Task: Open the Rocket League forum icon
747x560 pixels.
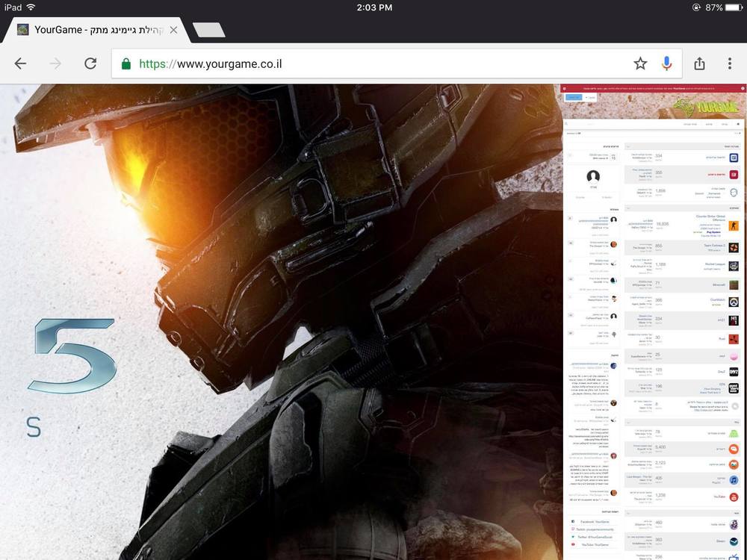Action: point(734,266)
